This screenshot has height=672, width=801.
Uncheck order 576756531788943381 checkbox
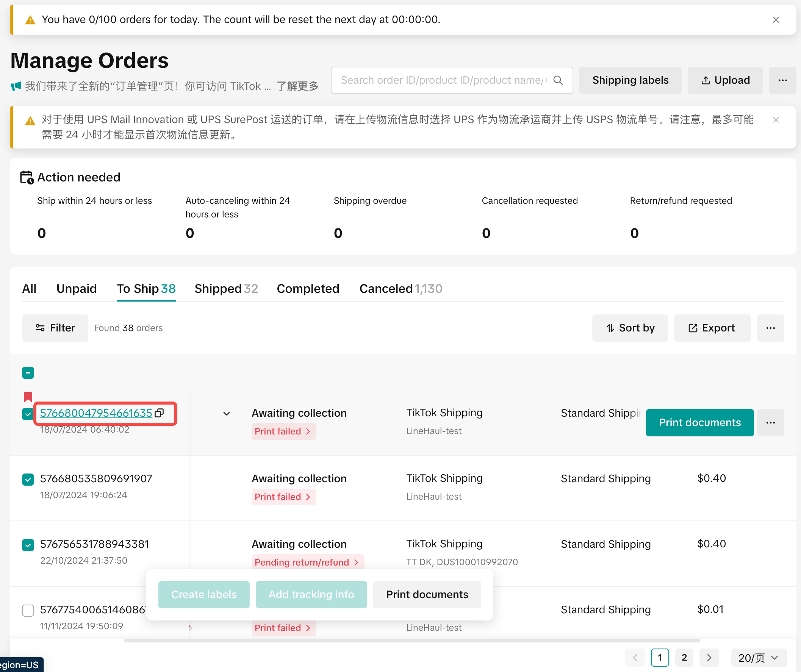coord(28,545)
